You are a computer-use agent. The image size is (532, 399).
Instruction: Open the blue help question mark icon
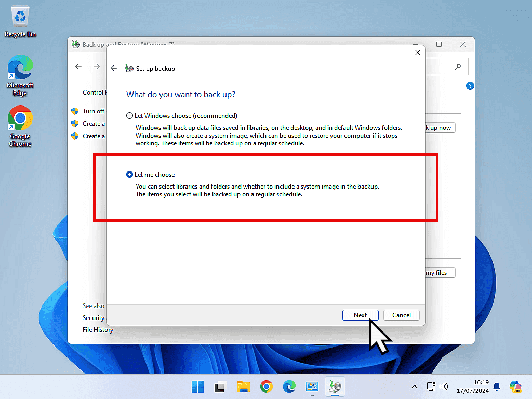tap(470, 86)
